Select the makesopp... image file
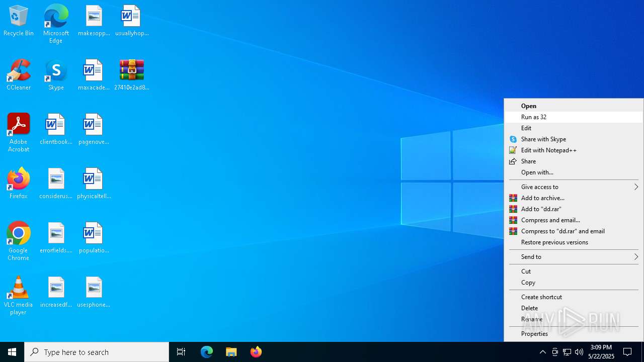 coord(94,21)
